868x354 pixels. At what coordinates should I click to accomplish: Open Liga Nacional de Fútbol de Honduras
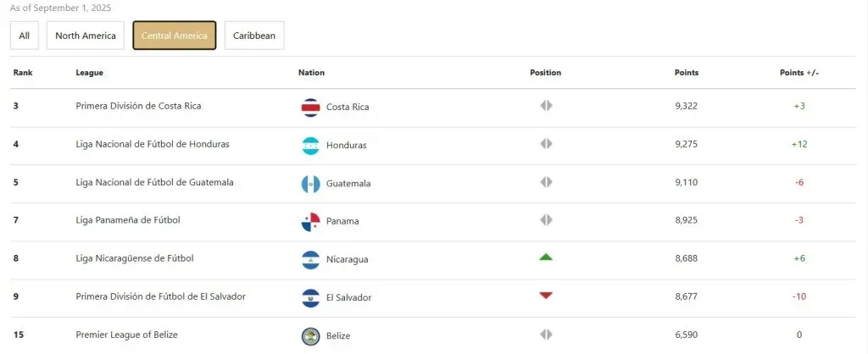(x=153, y=144)
